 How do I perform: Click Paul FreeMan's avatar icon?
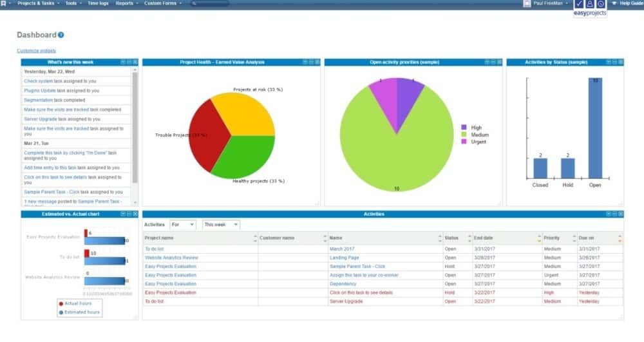click(527, 4)
